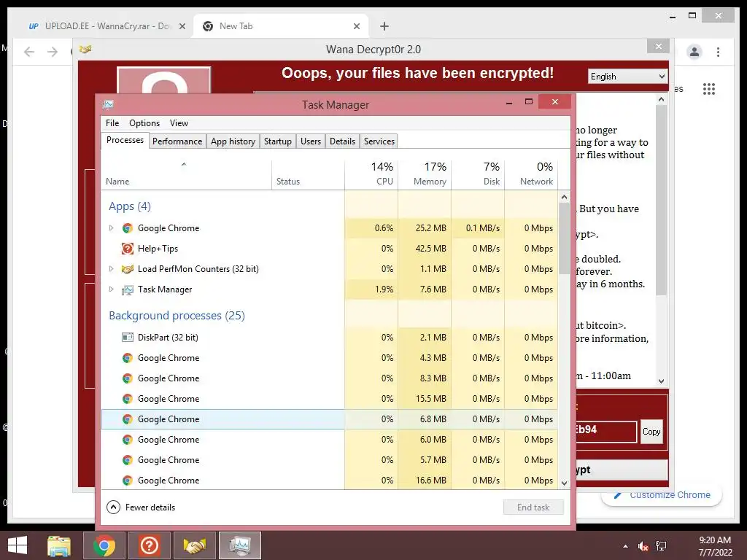Click the DiskPart process icon
This screenshot has width=747, height=560.
click(127, 338)
